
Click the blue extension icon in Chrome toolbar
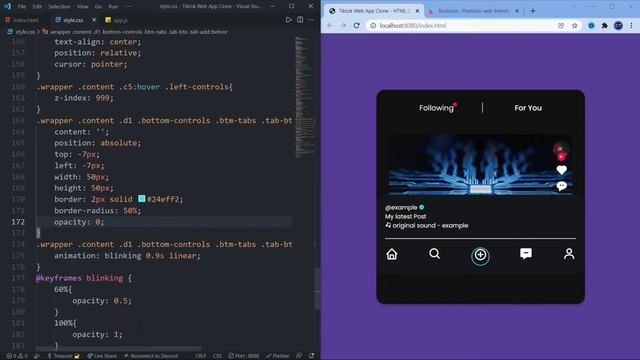click(x=591, y=25)
